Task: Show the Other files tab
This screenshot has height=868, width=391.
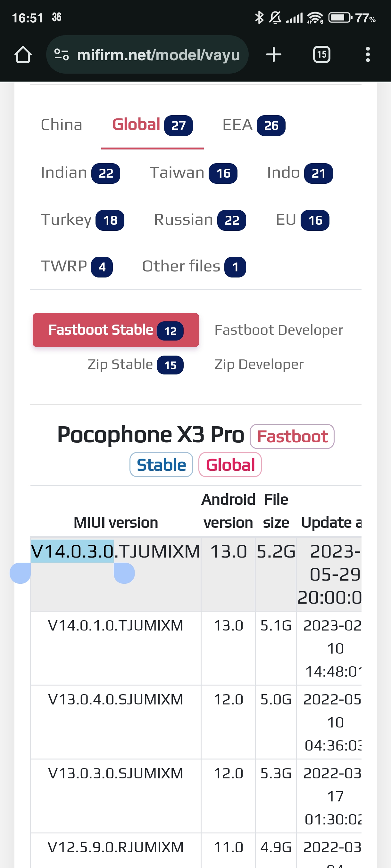Action: pyautogui.click(x=194, y=267)
